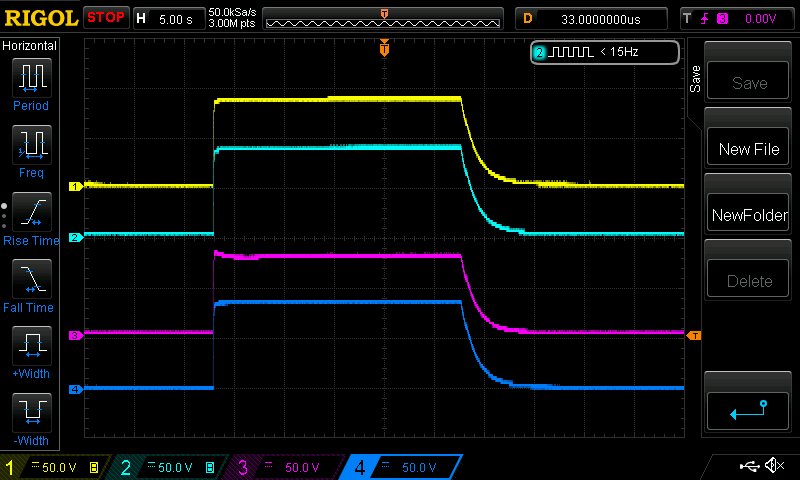This screenshot has width=800, height=480.
Task: Click the USB connection status icon
Action: coord(749,465)
